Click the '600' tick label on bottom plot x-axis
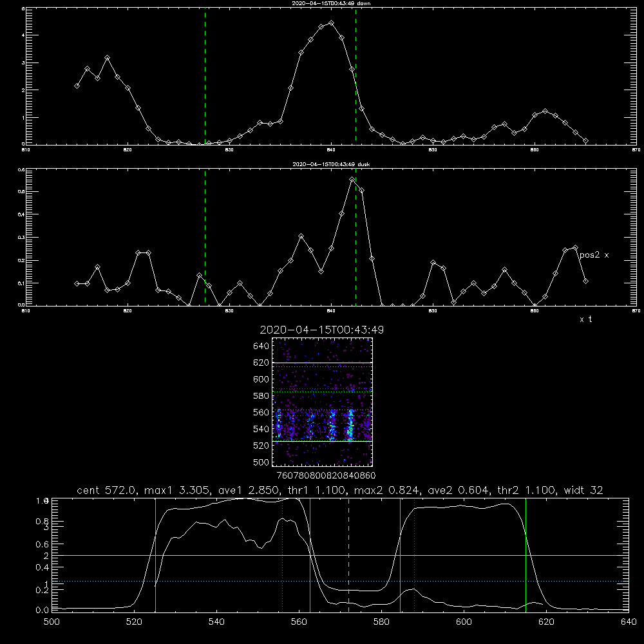Screen dimensions: 644x644 click(464, 622)
